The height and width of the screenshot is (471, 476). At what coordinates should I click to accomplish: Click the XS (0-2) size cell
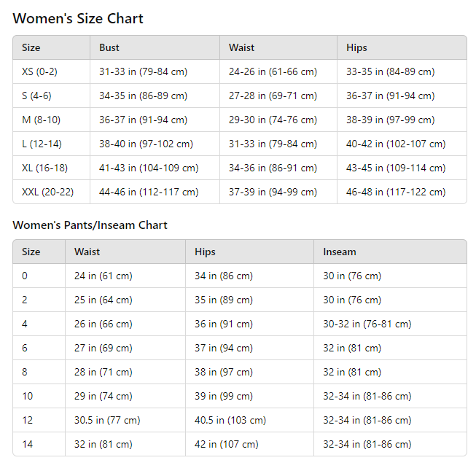(x=39, y=72)
